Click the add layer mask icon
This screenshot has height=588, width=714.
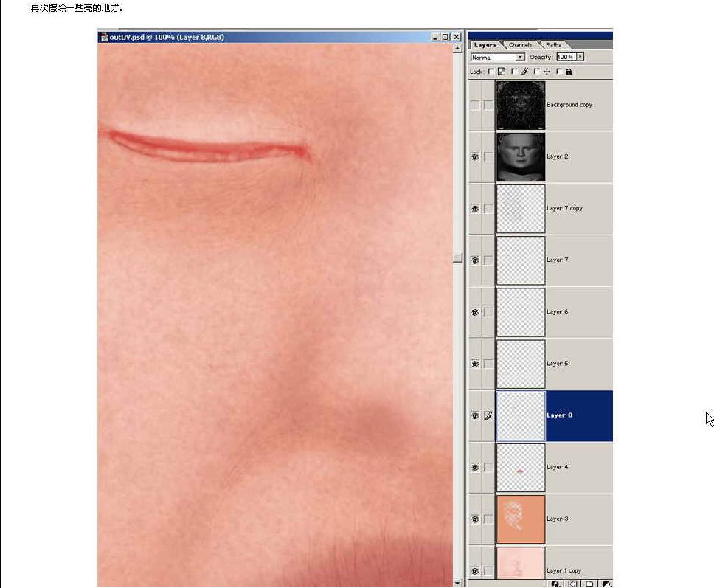click(x=572, y=584)
